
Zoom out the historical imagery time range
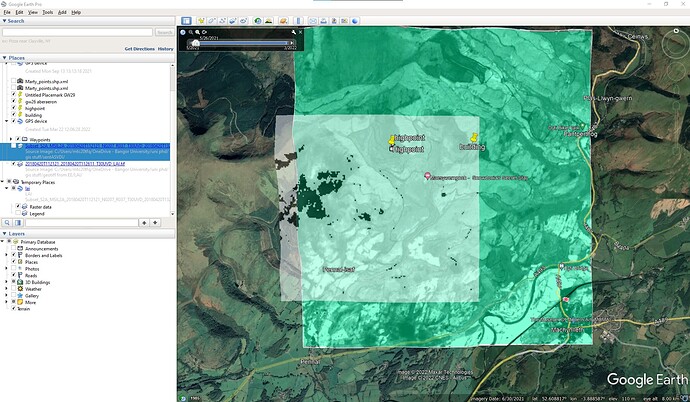(x=191, y=32)
